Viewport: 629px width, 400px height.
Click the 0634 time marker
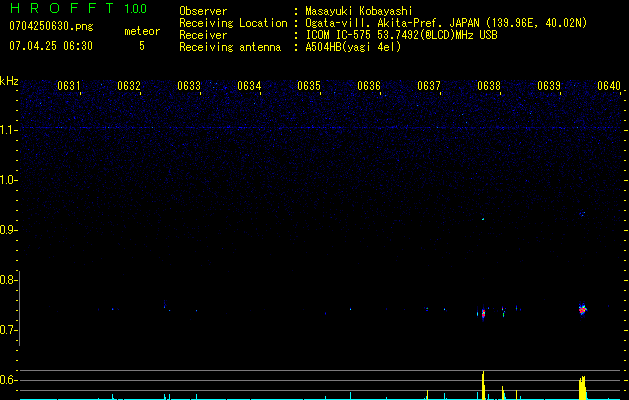(x=249, y=86)
